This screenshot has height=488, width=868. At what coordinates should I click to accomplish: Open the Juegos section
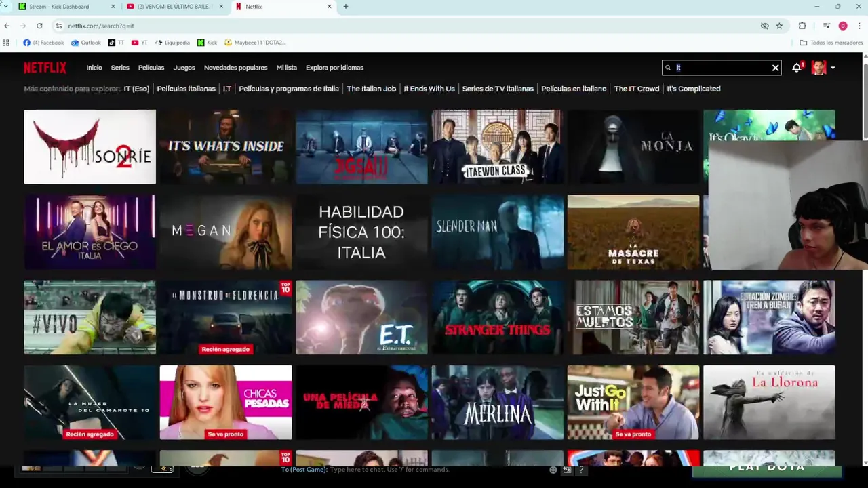[x=184, y=68]
